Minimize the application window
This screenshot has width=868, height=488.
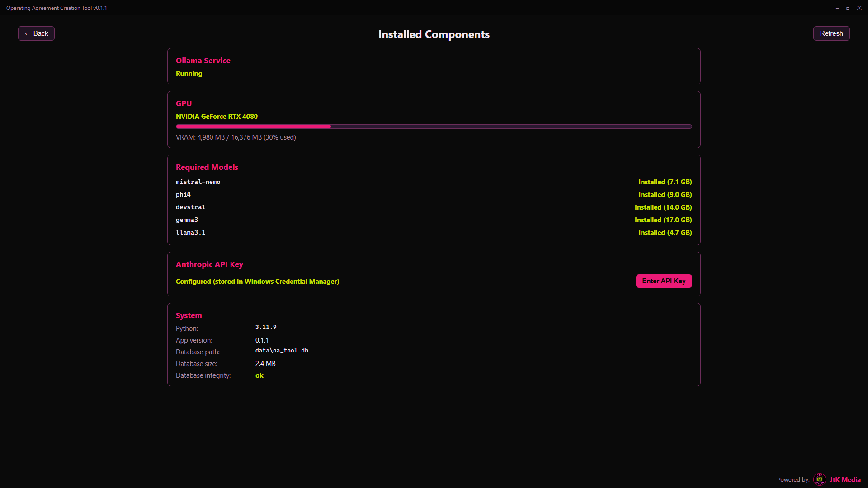[x=837, y=8]
